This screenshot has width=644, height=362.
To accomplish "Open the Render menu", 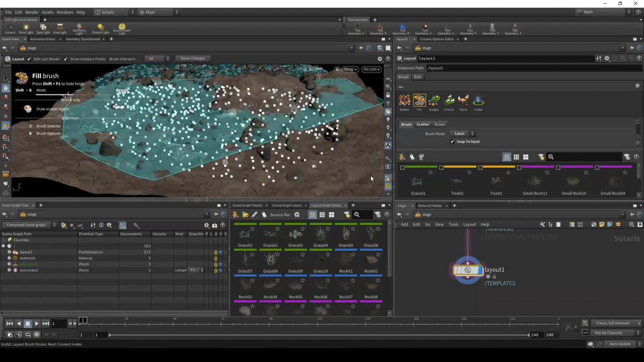I will coord(32,12).
